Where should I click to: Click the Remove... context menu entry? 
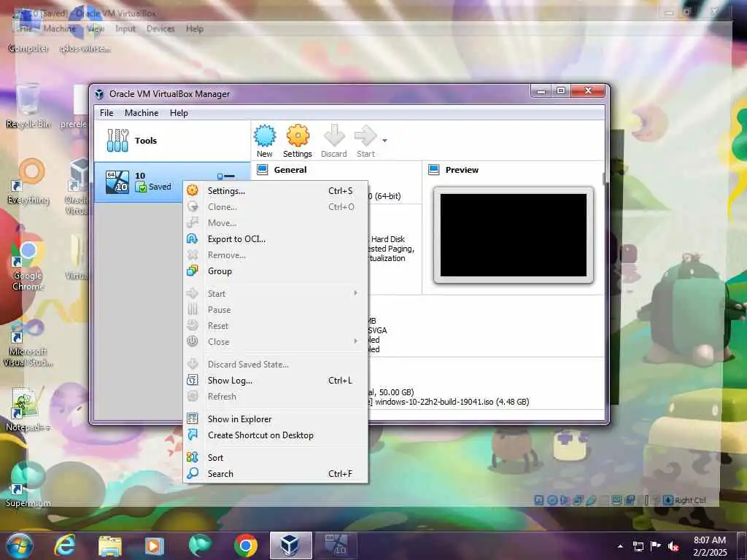point(275,255)
